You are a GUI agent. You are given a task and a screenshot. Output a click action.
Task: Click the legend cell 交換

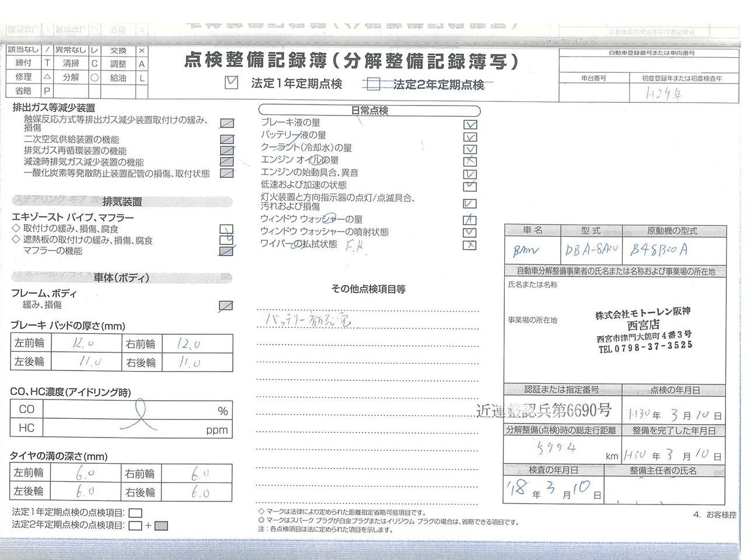click(x=118, y=50)
